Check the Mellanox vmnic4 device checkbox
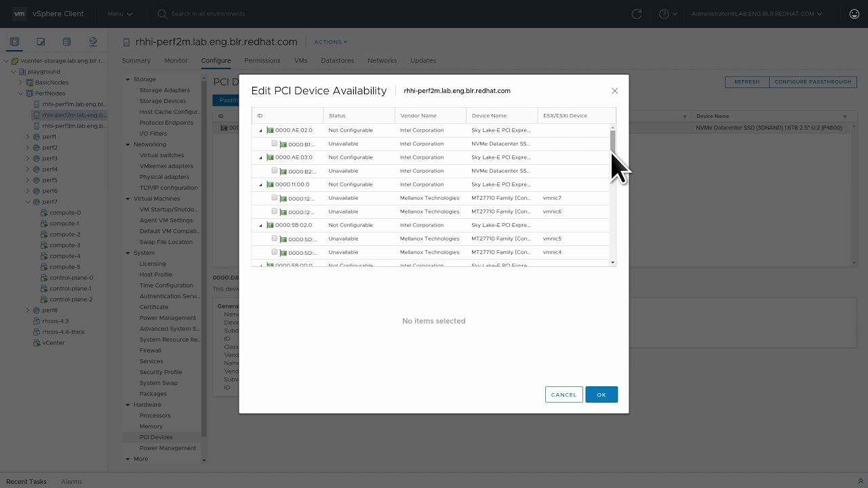 [x=275, y=252]
